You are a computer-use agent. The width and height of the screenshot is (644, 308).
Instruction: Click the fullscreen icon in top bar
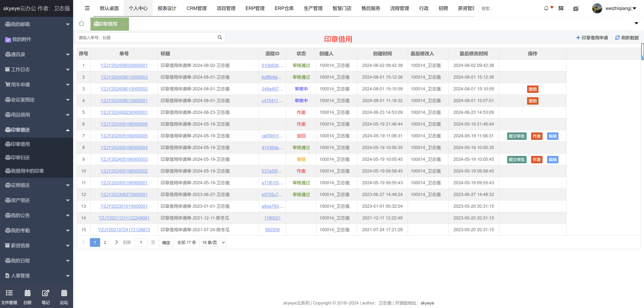coord(561,8)
